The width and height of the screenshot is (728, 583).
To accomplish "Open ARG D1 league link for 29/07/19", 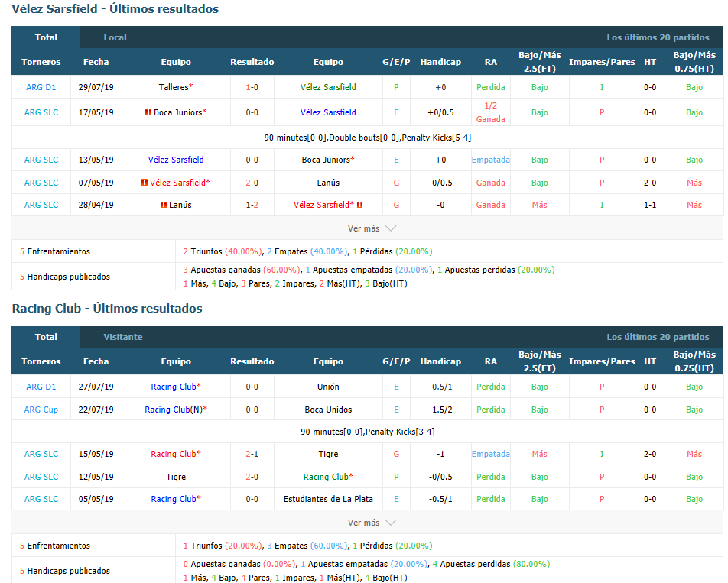I will [x=41, y=87].
